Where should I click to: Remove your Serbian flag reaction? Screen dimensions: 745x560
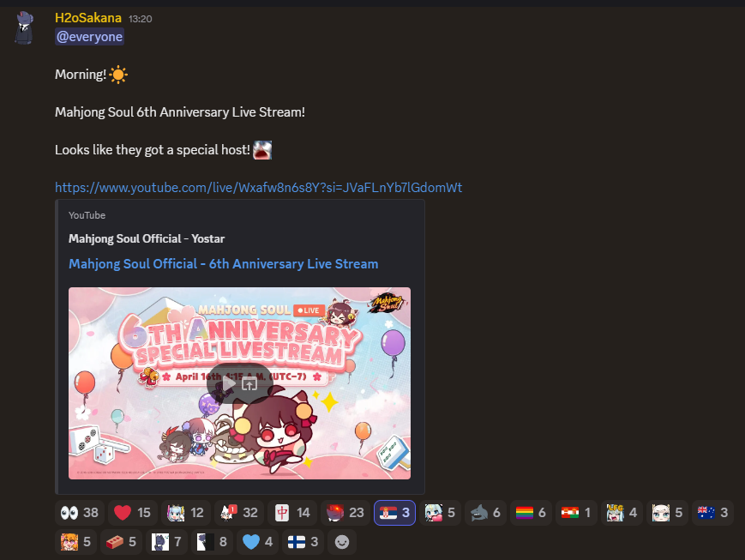click(x=395, y=513)
